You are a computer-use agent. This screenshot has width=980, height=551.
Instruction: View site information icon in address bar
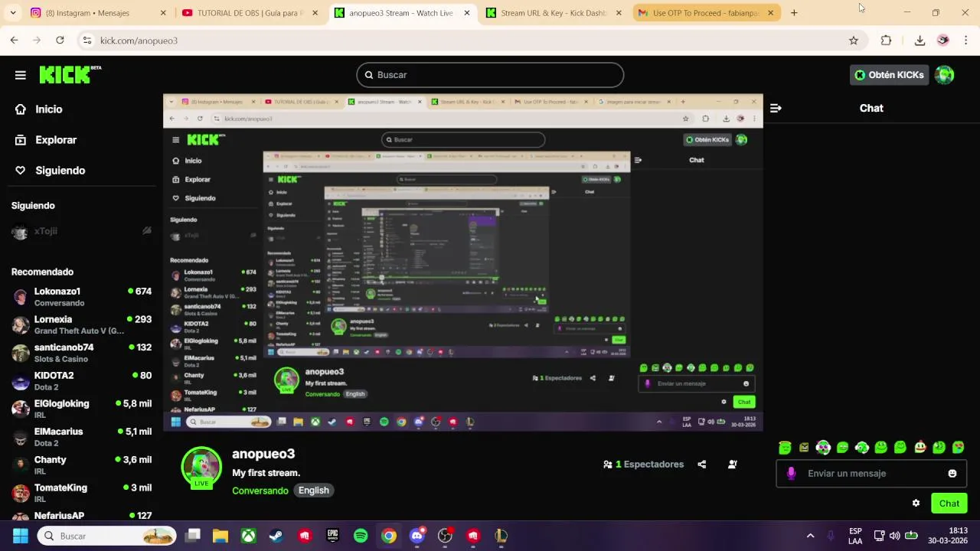pos(87,41)
